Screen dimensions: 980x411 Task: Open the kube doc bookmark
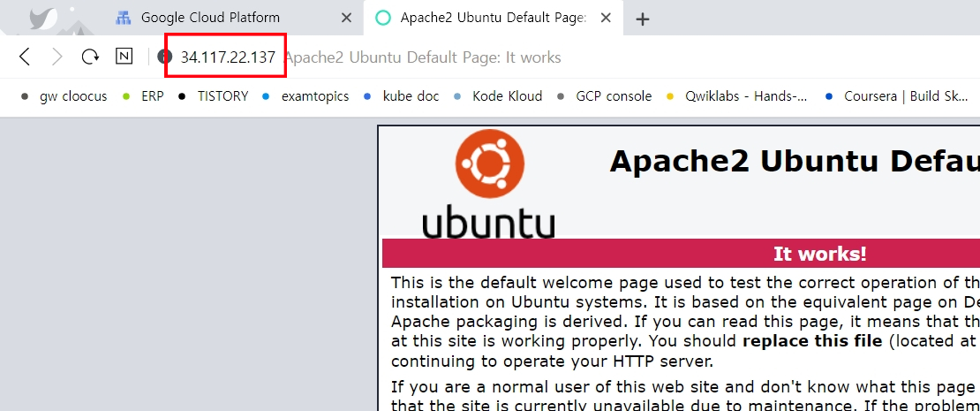401,96
